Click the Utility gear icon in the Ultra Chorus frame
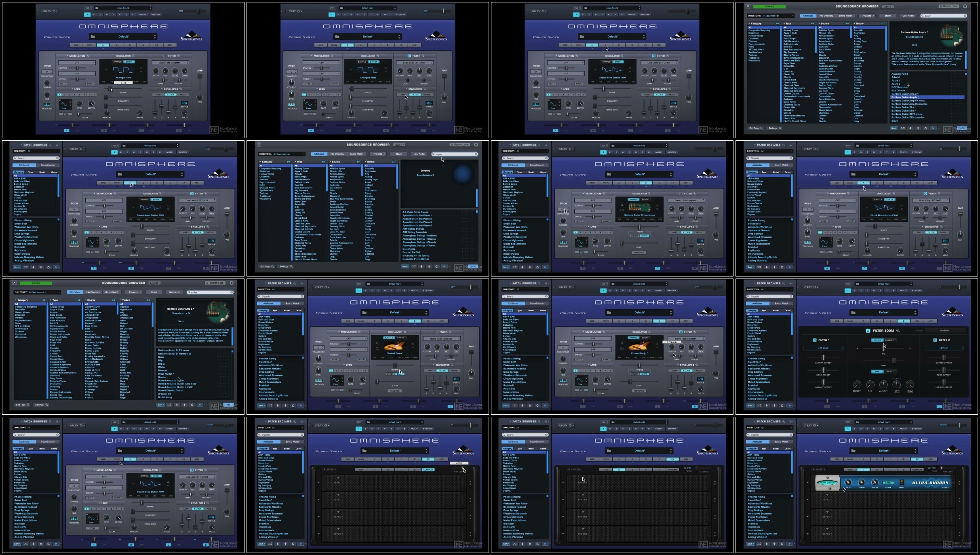The height and width of the screenshot is (555, 980). [815, 425]
